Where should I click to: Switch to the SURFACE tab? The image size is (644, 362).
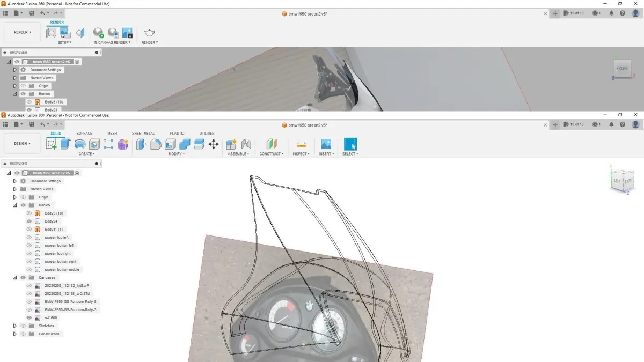click(x=84, y=134)
